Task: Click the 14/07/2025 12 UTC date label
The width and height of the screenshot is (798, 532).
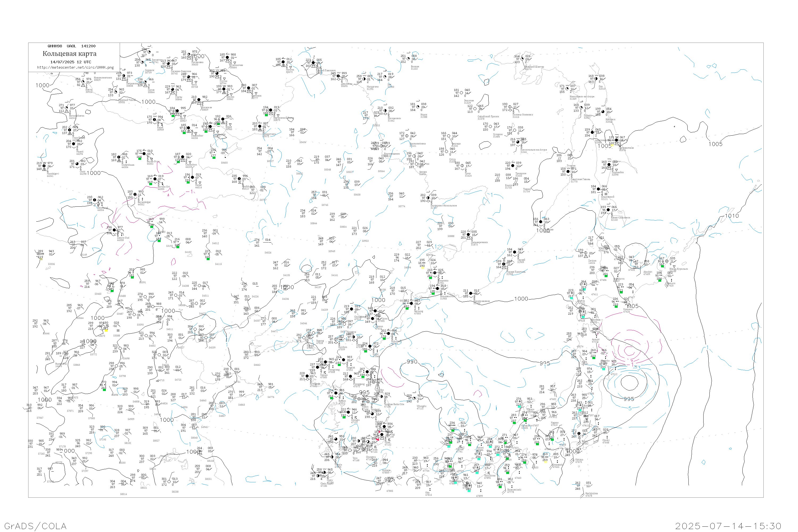Action: coord(70,62)
